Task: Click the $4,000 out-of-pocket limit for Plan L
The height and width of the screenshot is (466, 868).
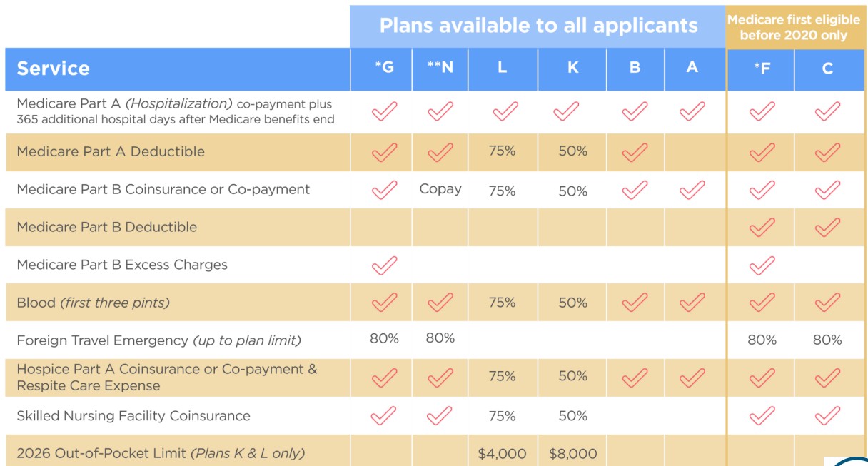Action: (502, 453)
